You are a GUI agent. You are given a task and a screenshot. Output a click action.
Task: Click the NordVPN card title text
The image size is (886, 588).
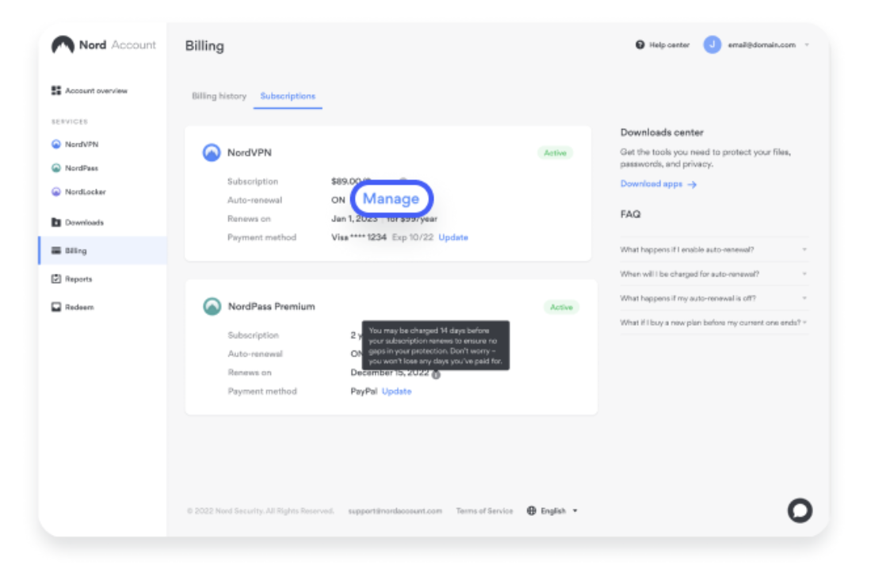(x=249, y=152)
